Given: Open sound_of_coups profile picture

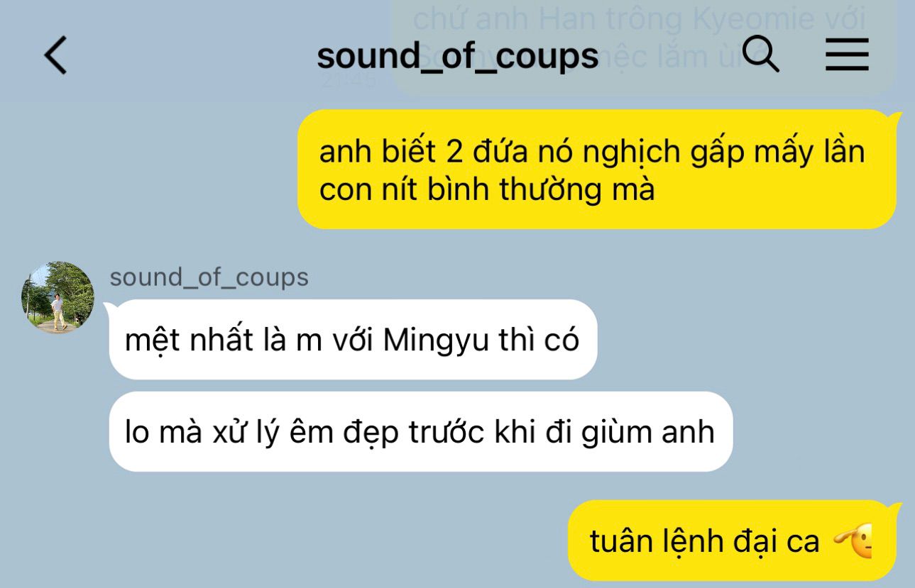Looking at the screenshot, I should (x=57, y=298).
